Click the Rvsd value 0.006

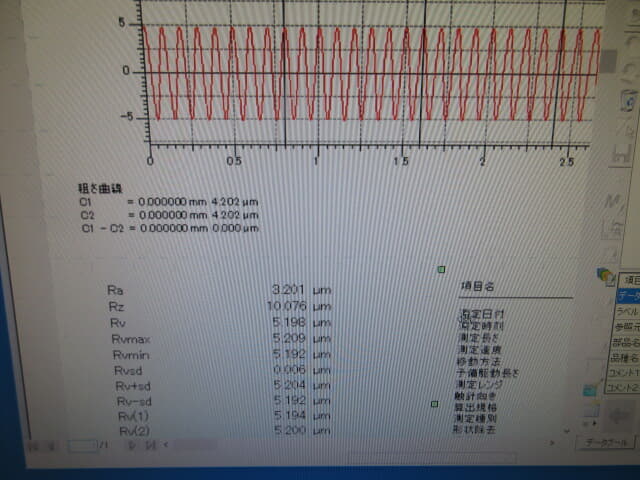click(289, 370)
